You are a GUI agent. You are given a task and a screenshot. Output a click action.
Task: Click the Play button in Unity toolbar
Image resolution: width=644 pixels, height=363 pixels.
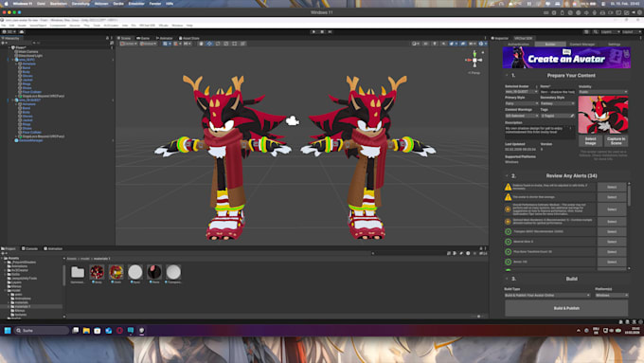pyautogui.click(x=313, y=31)
